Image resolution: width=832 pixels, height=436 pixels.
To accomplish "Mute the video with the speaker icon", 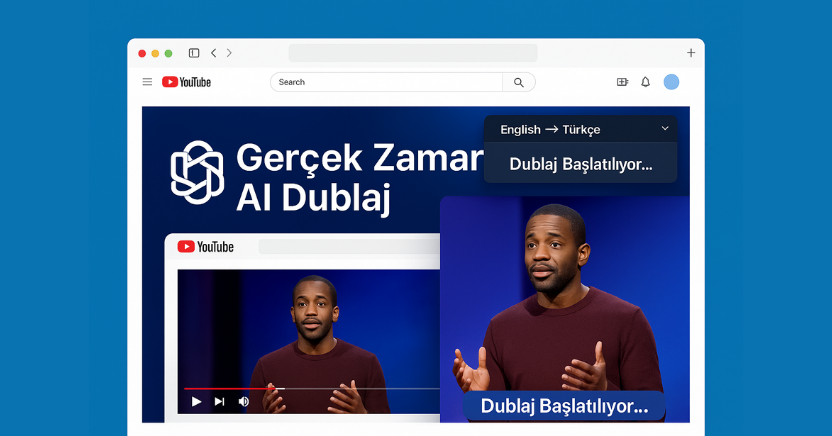I will (x=243, y=401).
